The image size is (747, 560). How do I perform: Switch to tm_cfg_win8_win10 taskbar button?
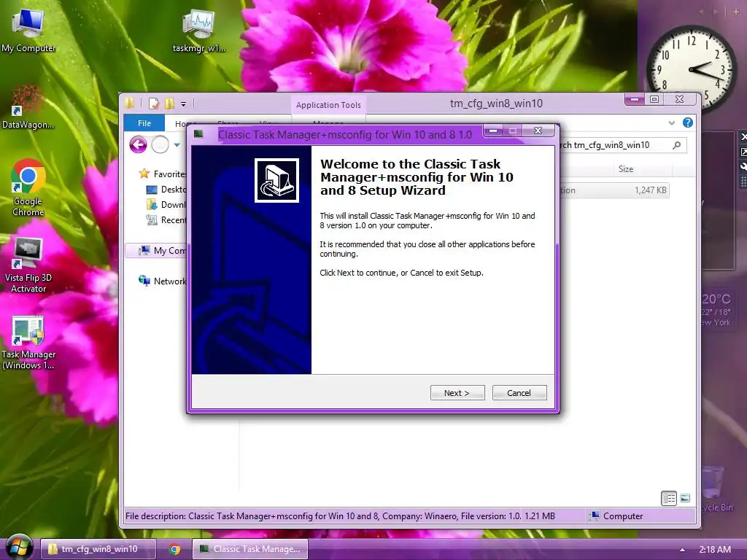98,549
